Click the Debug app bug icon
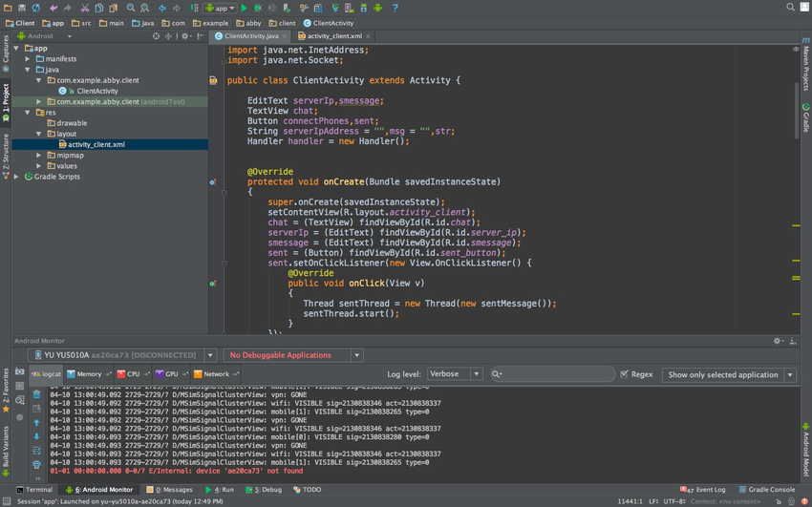This screenshot has height=507, width=812. coord(258,8)
